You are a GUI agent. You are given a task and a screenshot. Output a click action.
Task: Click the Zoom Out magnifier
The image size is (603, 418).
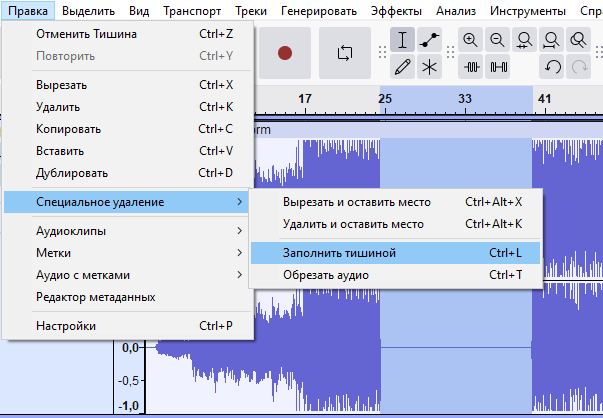[x=497, y=40]
